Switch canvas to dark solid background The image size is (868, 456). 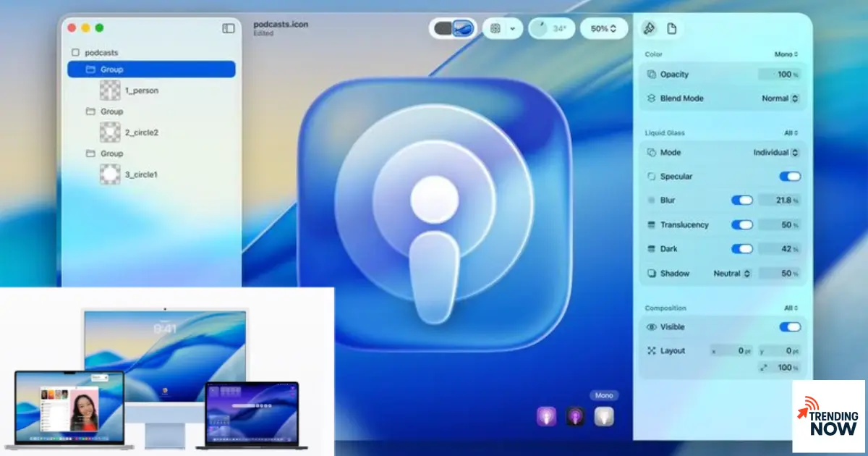tap(443, 29)
